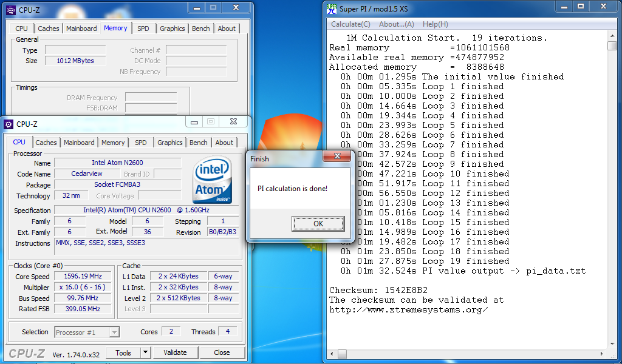Click the Allocated memory = 8388648 line
The image size is (622, 364).
(417, 67)
